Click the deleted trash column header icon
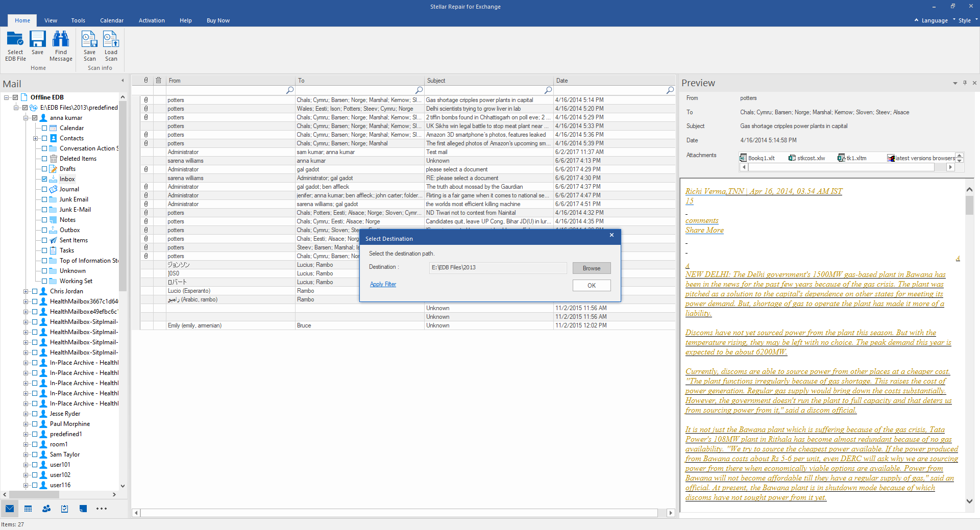 (159, 80)
